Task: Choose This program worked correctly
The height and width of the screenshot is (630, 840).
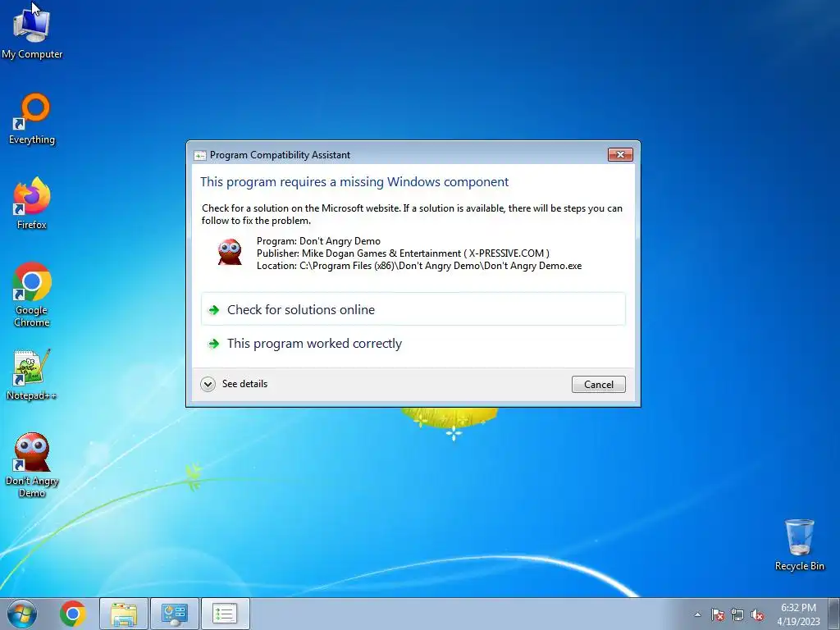Action: click(x=413, y=344)
